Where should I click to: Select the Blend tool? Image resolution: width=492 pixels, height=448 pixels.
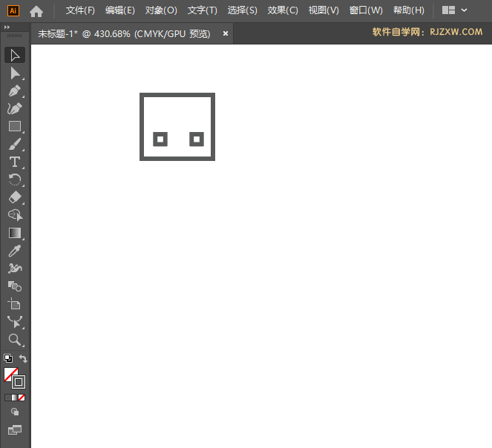tap(15, 286)
